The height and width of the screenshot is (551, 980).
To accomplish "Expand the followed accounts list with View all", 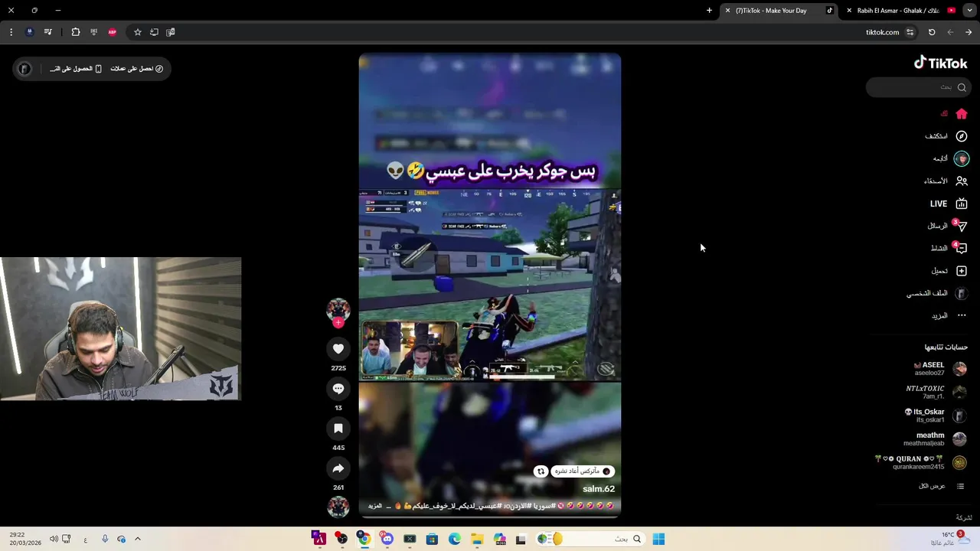I will [942, 486].
